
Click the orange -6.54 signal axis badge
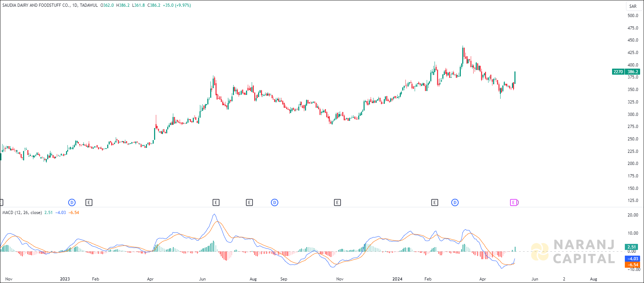click(x=632, y=265)
